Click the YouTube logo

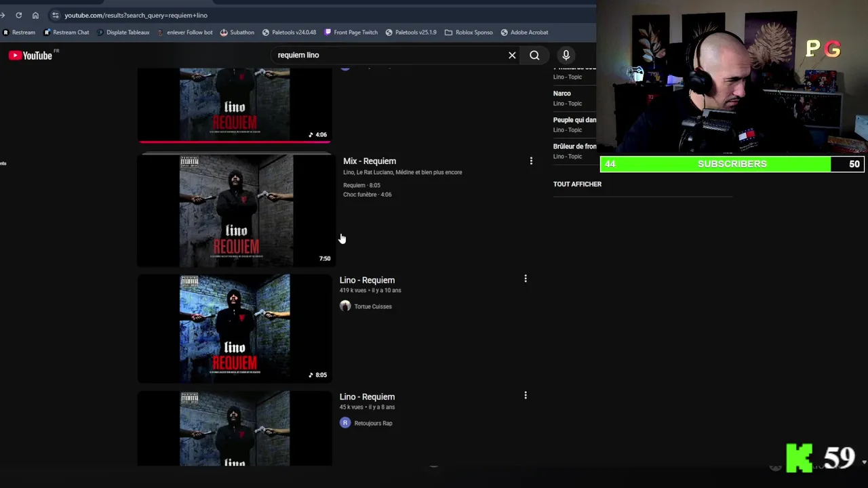click(31, 56)
